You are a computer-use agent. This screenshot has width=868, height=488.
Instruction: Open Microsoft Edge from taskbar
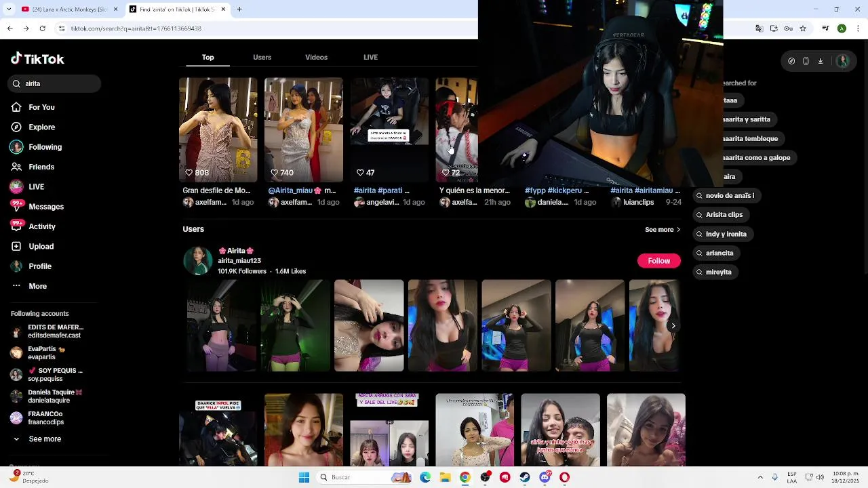(425, 477)
